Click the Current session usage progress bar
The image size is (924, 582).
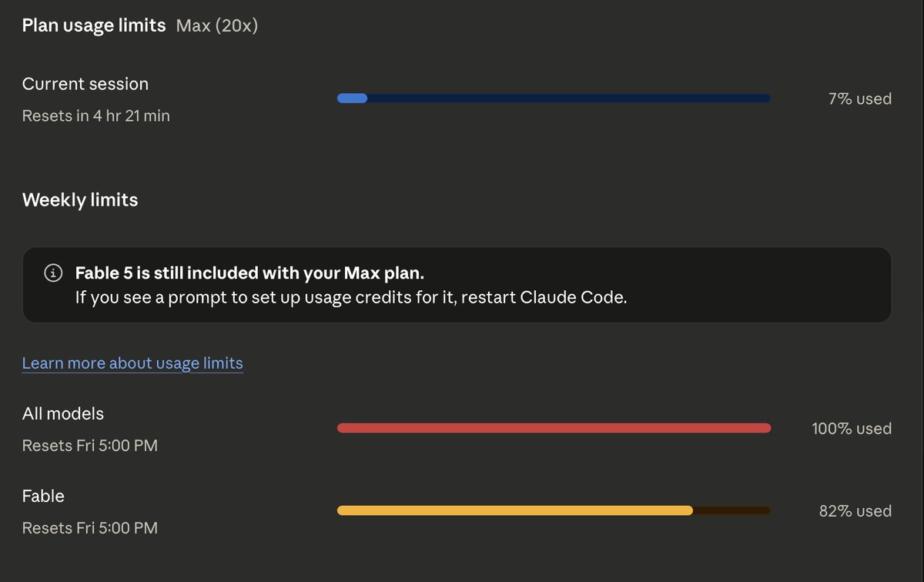(554, 98)
